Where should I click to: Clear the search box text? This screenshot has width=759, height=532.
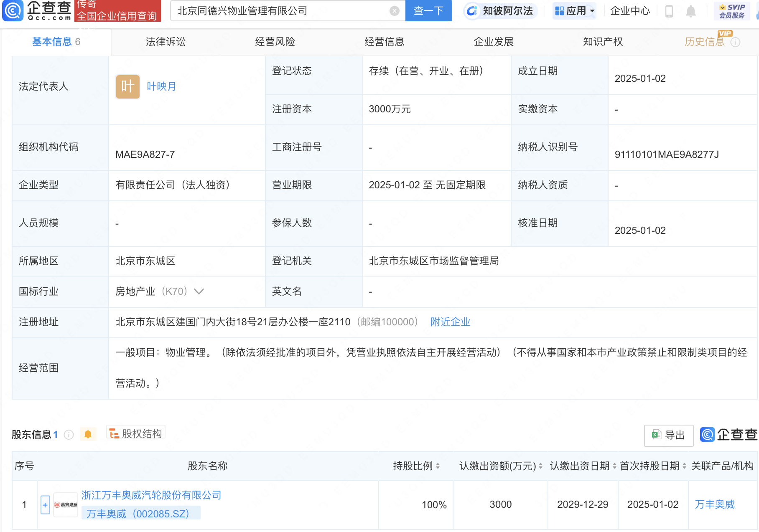[394, 11]
